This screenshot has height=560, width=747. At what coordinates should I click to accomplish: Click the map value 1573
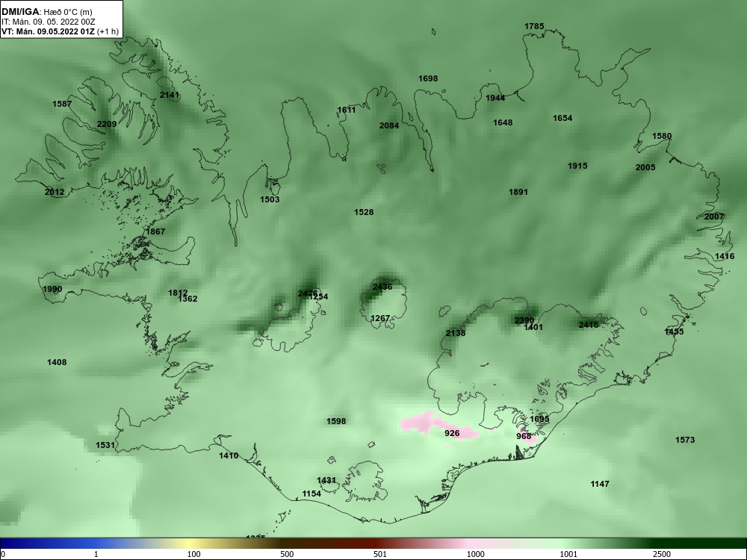coord(685,440)
